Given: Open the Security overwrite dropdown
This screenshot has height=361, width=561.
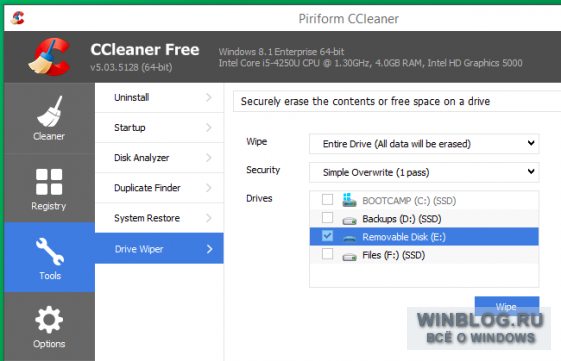Looking at the screenshot, I should click(x=424, y=172).
